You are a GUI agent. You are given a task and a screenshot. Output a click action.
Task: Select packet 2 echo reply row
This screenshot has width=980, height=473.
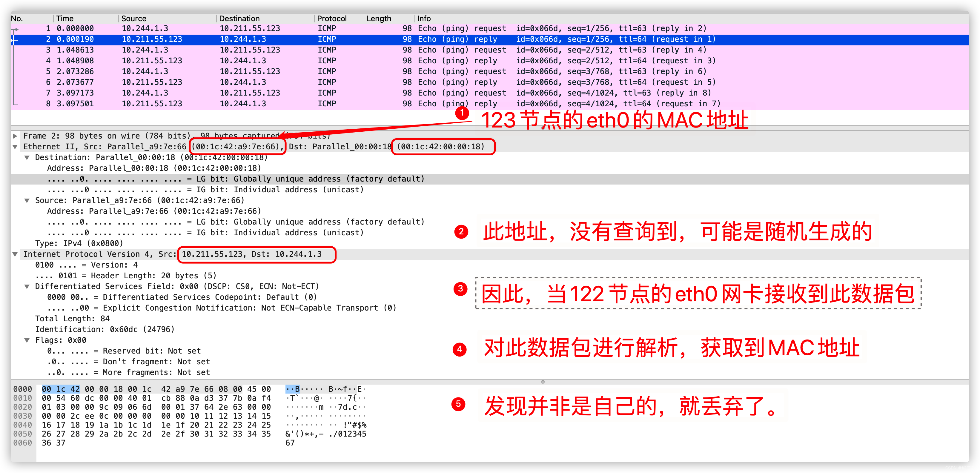tap(490, 39)
